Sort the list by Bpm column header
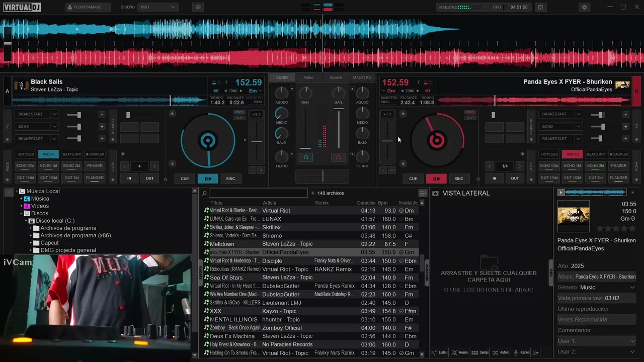 pyautogui.click(x=383, y=203)
